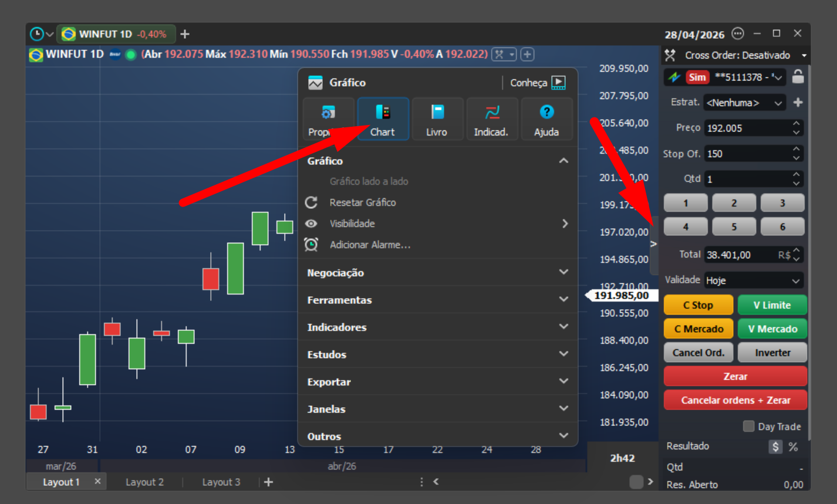Click the boxed plus icon in the chart header
Screen dimensions: 837x504
tap(527, 55)
